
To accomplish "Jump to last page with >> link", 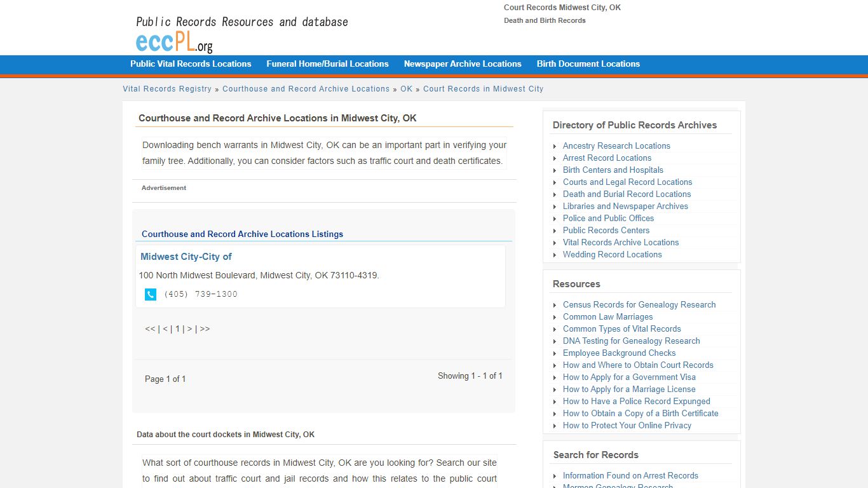I will (205, 329).
